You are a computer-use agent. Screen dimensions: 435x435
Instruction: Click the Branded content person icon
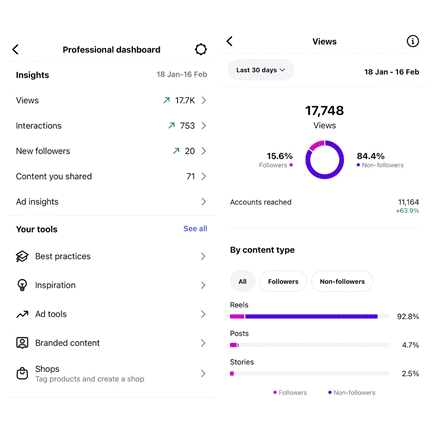coord(22,343)
